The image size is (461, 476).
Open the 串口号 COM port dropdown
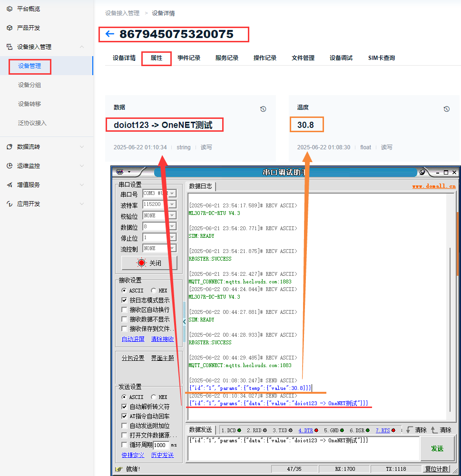172,194
